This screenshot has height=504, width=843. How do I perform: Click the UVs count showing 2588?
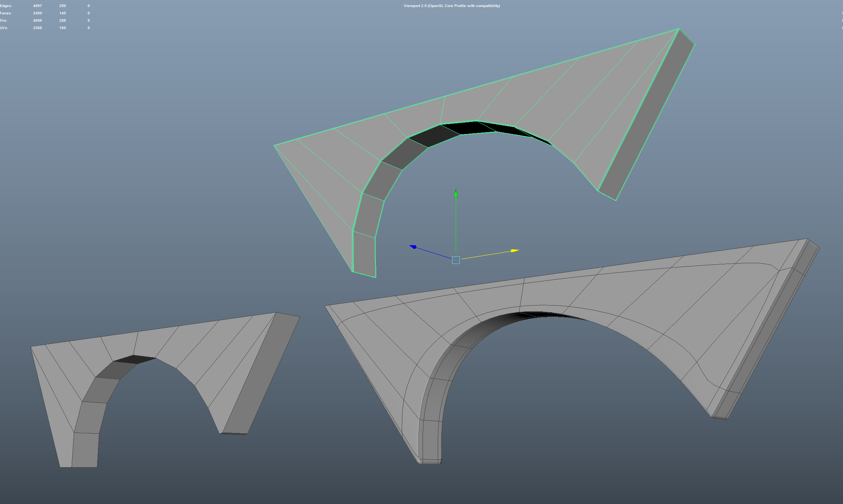click(37, 28)
